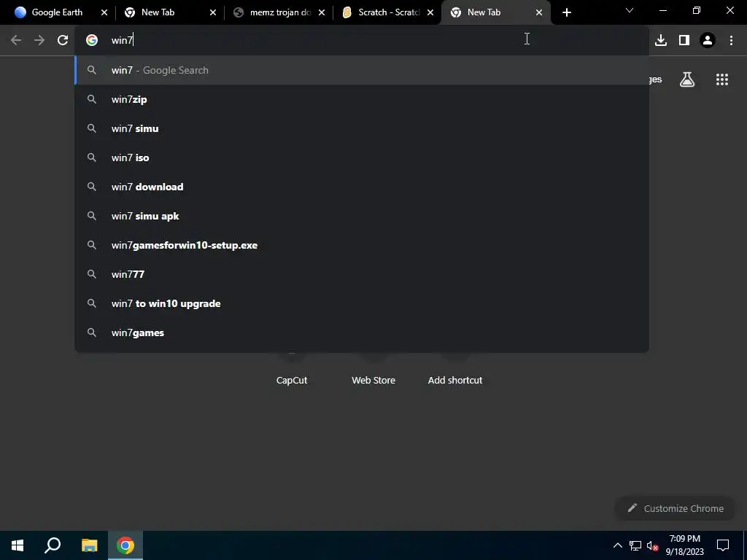
Task: Open the network tray icon
Action: coord(635,545)
